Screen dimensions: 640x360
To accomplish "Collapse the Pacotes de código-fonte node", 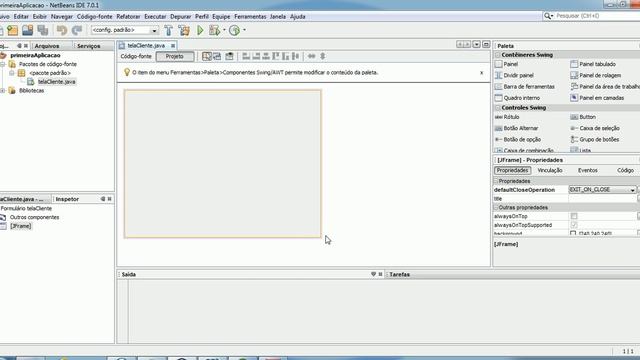I will pyautogui.click(x=3, y=64).
